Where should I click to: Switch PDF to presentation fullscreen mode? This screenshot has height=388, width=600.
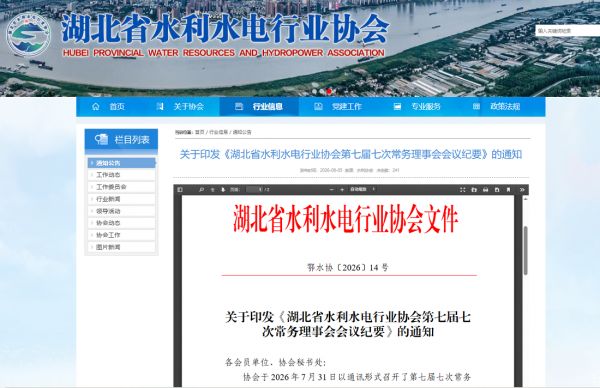[462, 190]
